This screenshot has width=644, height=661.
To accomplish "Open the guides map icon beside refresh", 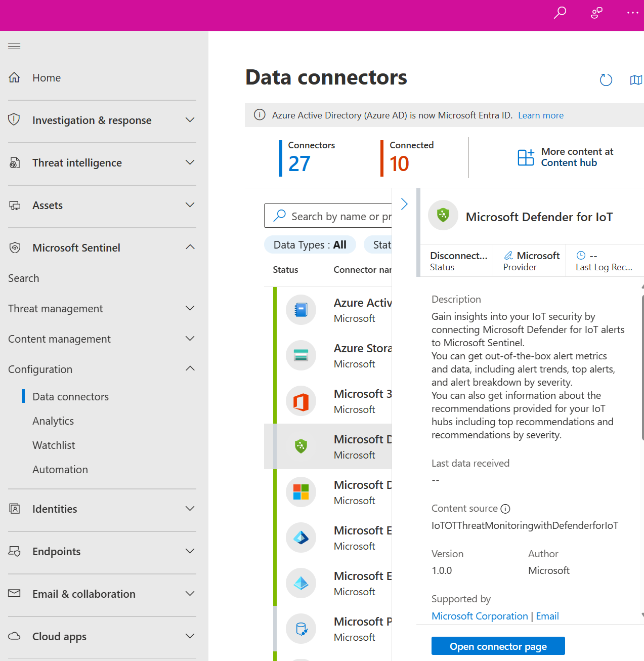I will [636, 80].
